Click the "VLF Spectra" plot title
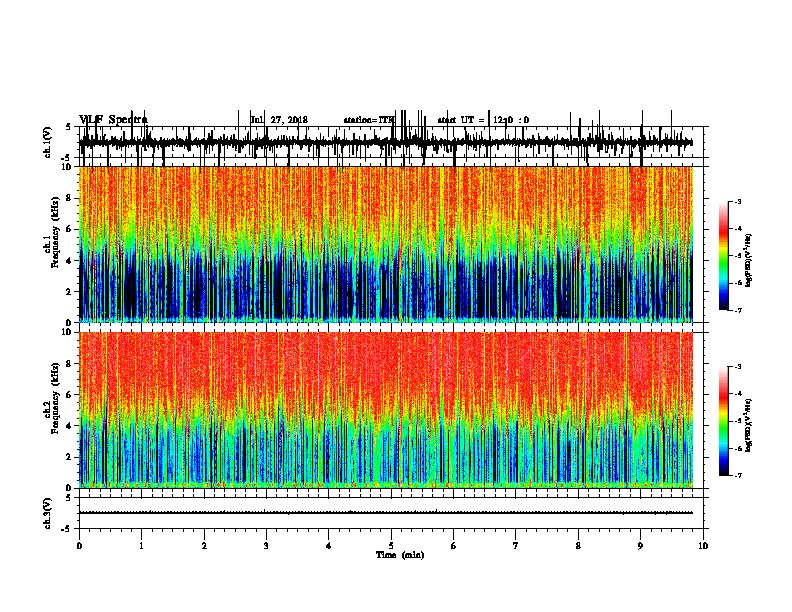This screenshot has height=612, width=792. pyautogui.click(x=113, y=120)
